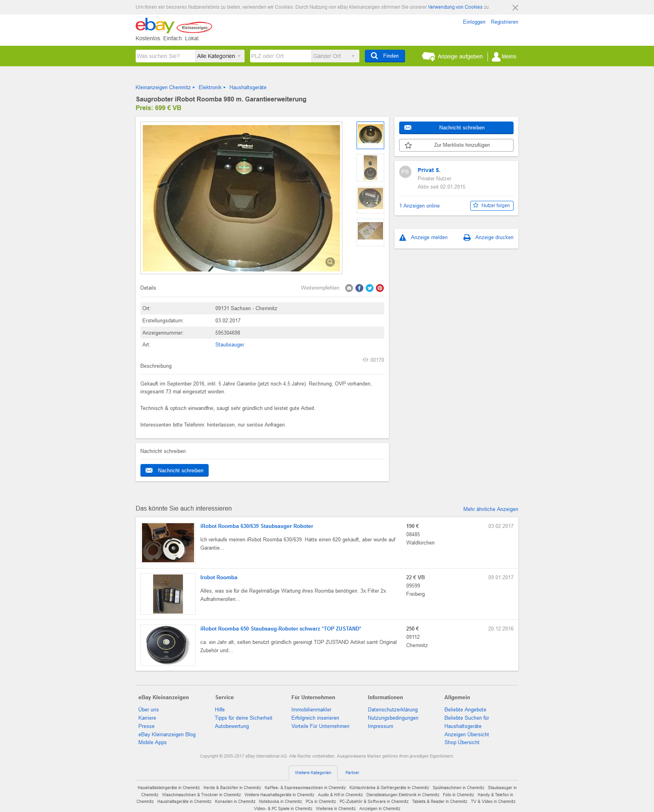The height and width of the screenshot is (812, 654).
Task: Open Anzeigen Übersicht link
Action: point(466,735)
